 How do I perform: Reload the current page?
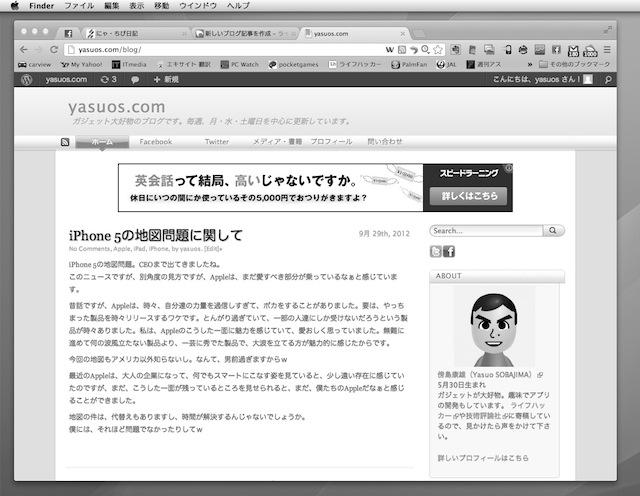point(53,49)
